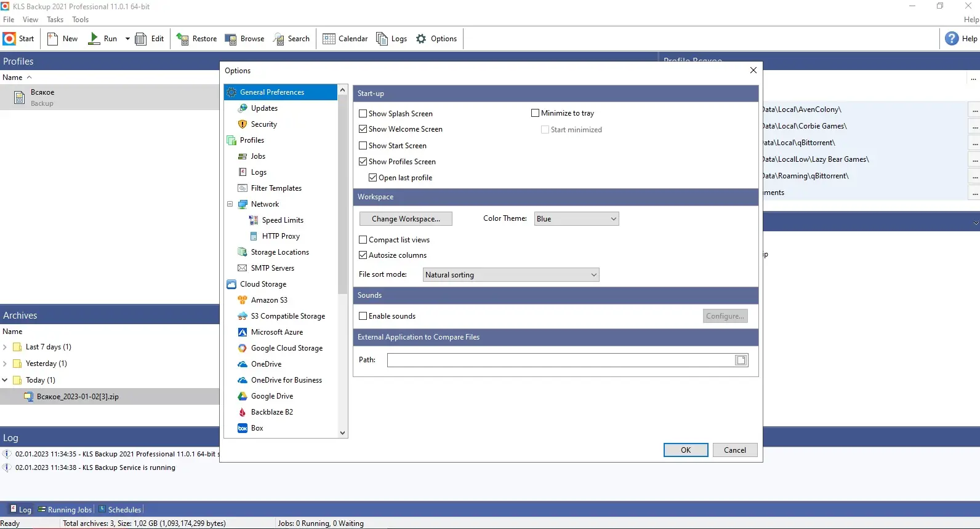Viewport: 980px width, 529px height.
Task: Open the File sort mode dropdown
Action: click(x=511, y=275)
